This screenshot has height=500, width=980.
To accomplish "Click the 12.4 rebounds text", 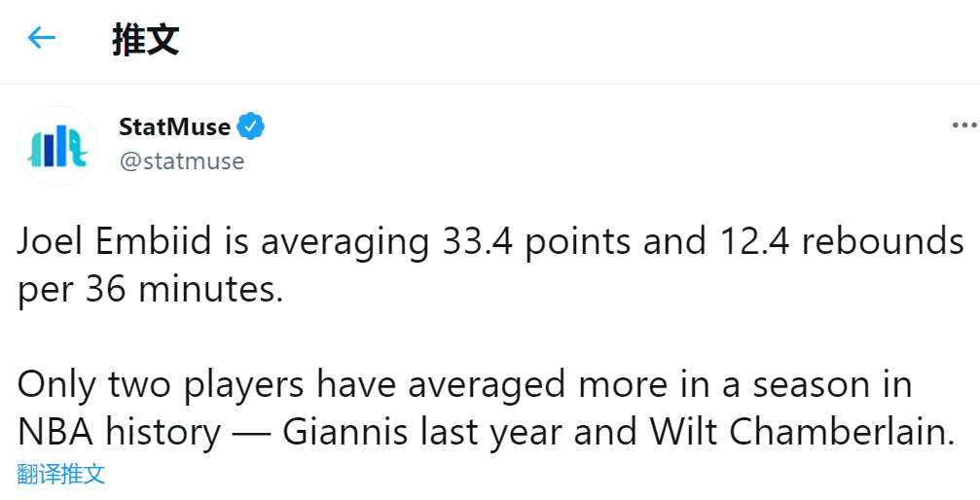I will point(843,242).
